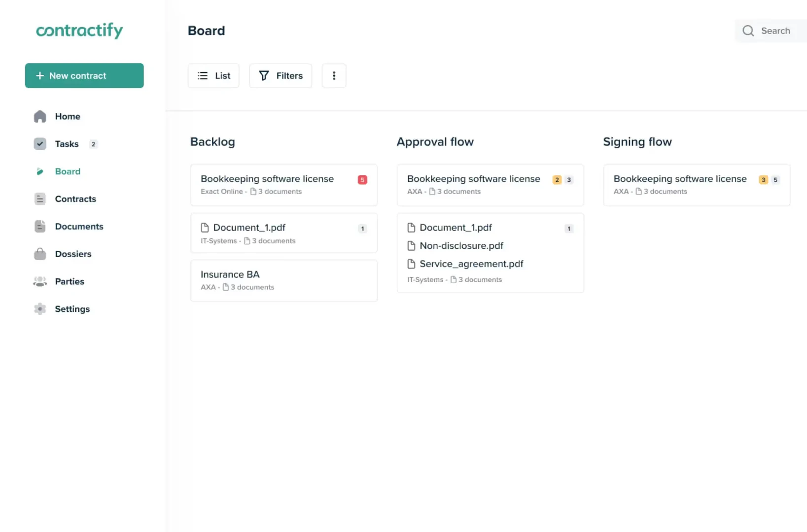Select the Parties people icon

pyautogui.click(x=39, y=281)
